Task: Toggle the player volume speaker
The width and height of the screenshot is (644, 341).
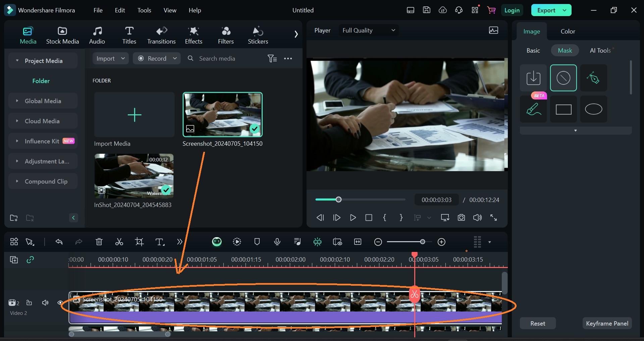Action: 477,218
